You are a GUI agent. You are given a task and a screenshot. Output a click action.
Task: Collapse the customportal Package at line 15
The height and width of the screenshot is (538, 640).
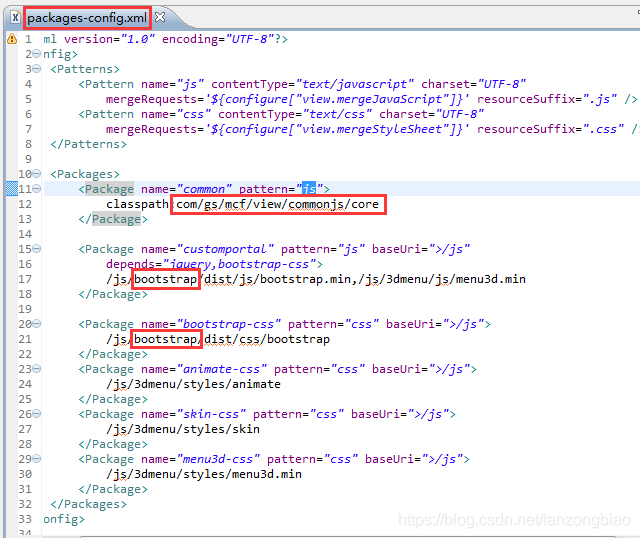[37, 249]
